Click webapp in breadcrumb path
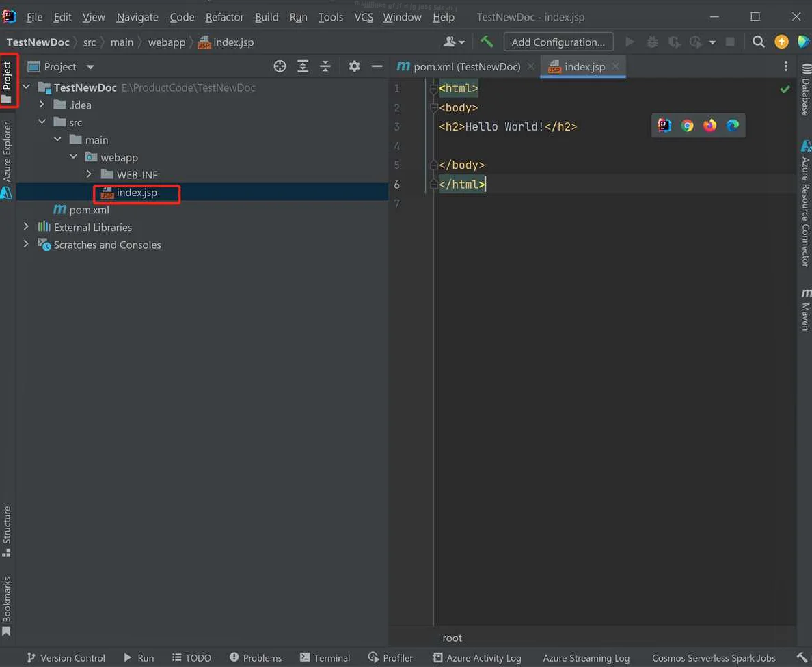This screenshot has width=812, height=667. (x=166, y=42)
